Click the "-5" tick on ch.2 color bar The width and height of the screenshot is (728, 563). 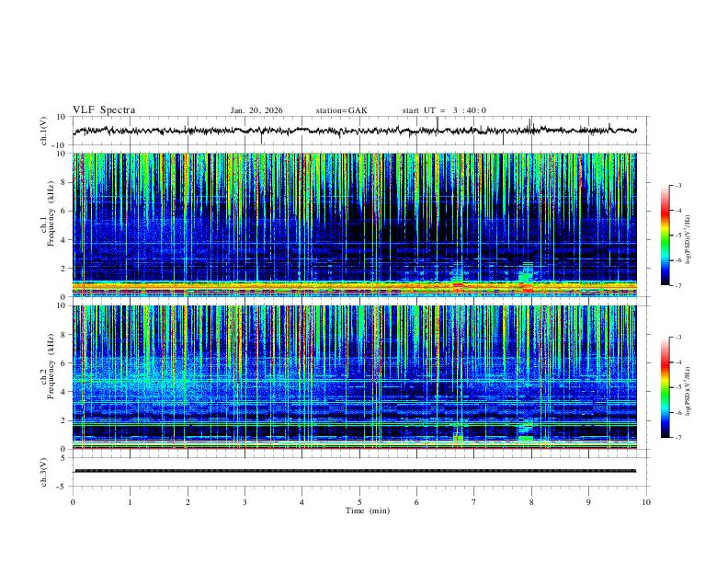677,387
